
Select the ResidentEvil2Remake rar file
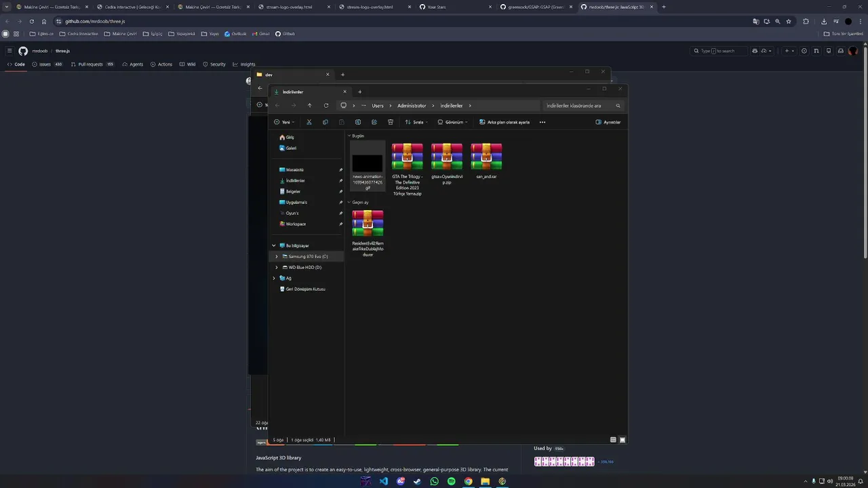coord(368,233)
